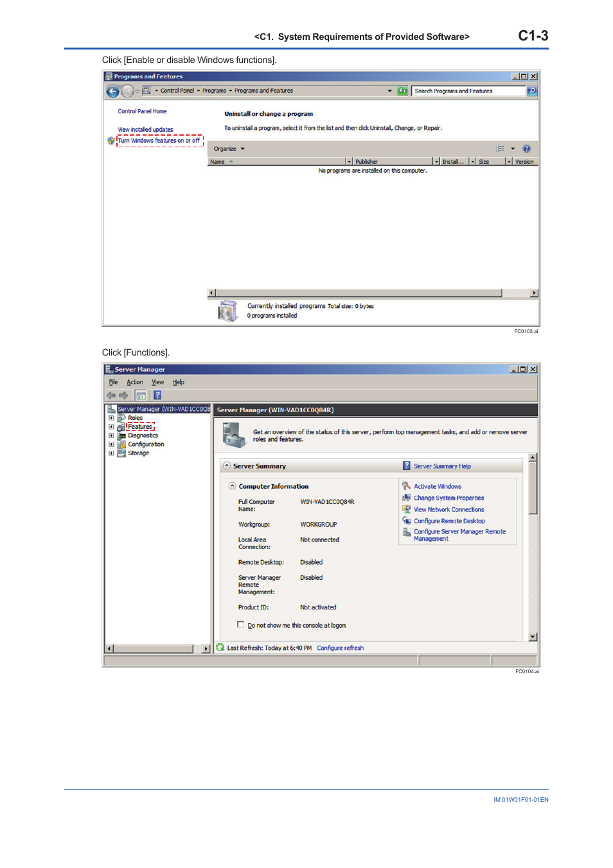Click the Configure Server Manager Remote Management icon
Image resolution: width=613 pixels, height=868 pixels.
coord(407,532)
